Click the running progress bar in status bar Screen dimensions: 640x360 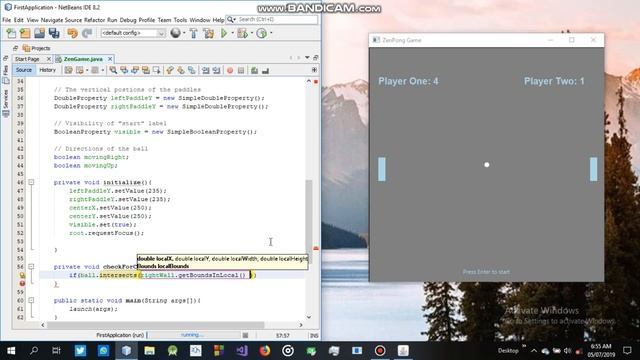[193, 335]
